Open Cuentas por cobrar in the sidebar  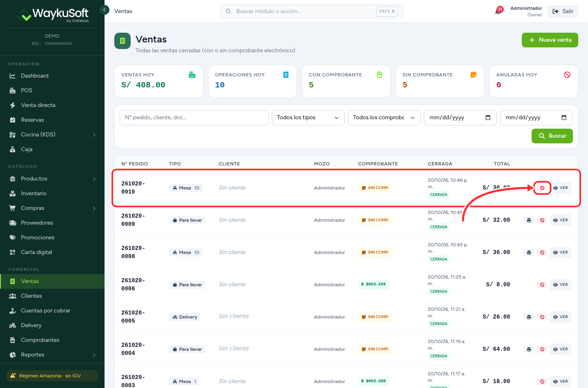(x=52, y=311)
